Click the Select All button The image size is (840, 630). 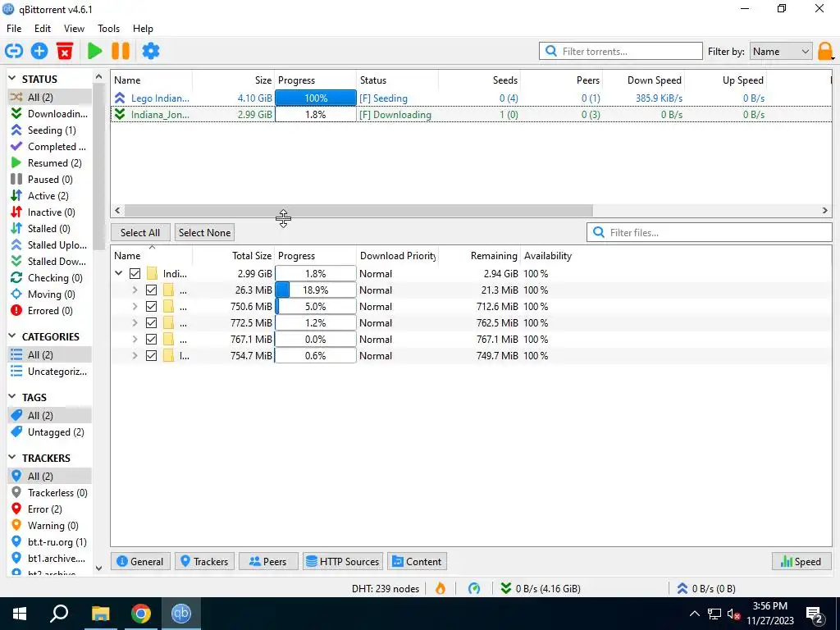[x=140, y=232]
